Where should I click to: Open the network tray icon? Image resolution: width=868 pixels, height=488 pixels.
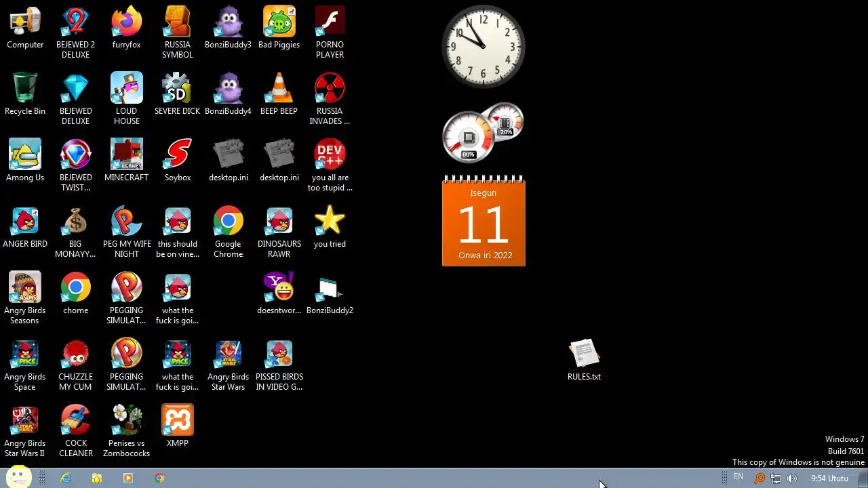[776, 479]
